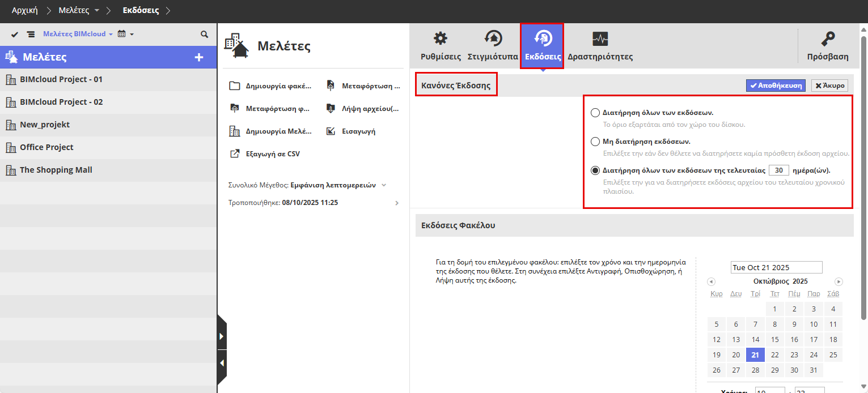Click the checkmark icon in left toolbar

tap(15, 35)
